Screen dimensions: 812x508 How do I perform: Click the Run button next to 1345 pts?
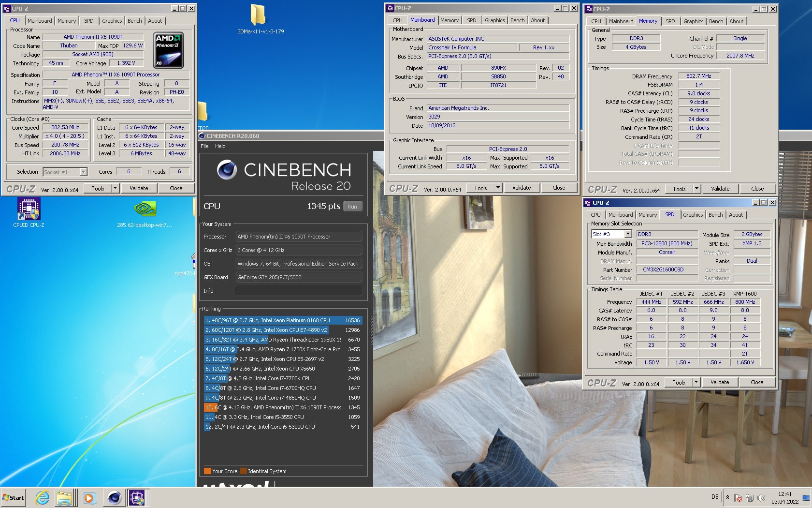(x=352, y=207)
